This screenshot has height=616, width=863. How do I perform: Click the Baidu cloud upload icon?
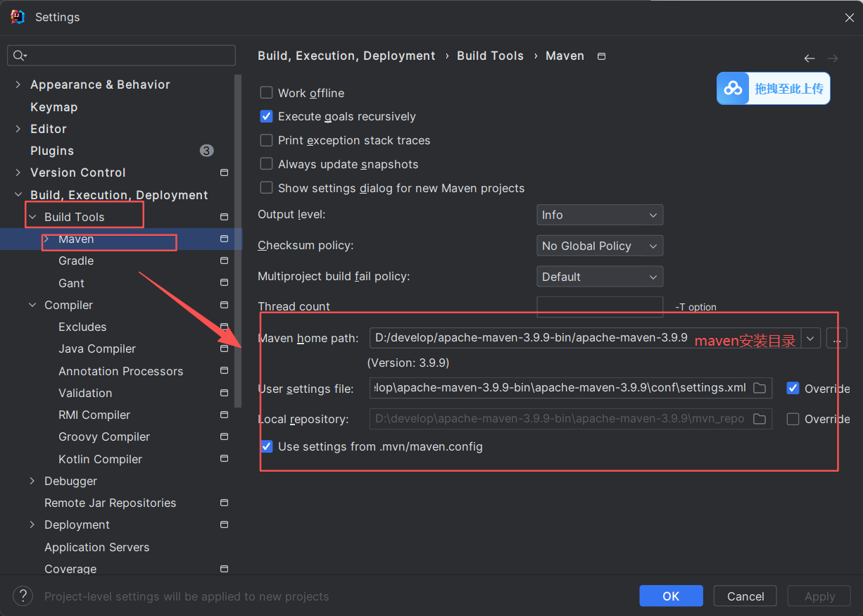(x=733, y=89)
